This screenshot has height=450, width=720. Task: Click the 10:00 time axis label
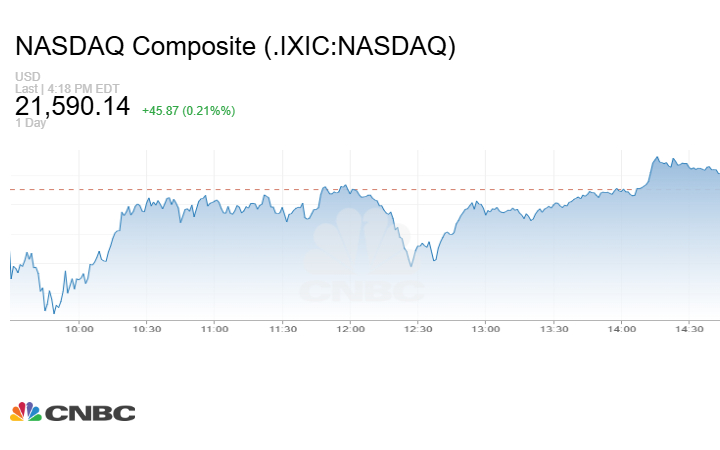[79, 329]
